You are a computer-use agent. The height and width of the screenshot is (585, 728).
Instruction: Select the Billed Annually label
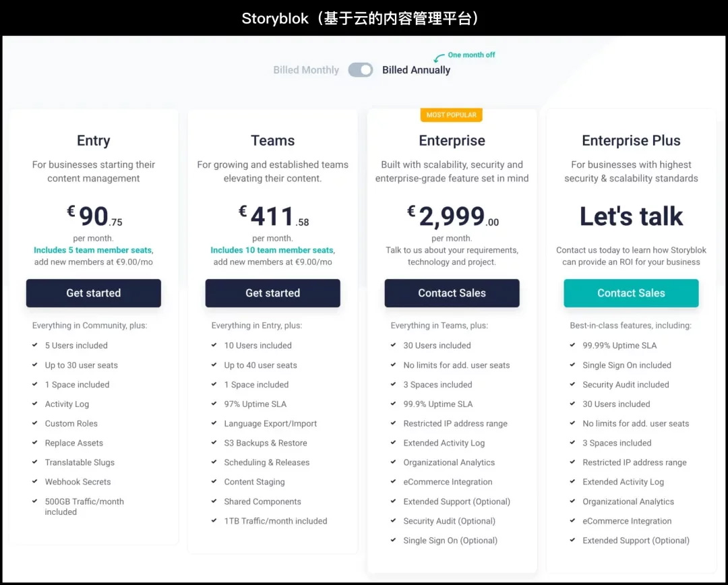(416, 70)
